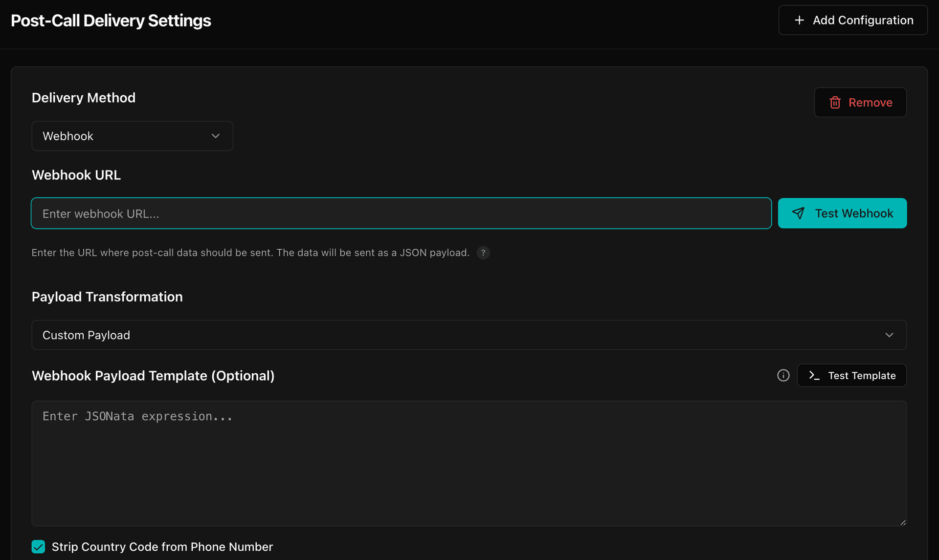Image resolution: width=939 pixels, height=560 pixels.
Task: Click the trash icon inside Remove button
Action: [x=835, y=102]
